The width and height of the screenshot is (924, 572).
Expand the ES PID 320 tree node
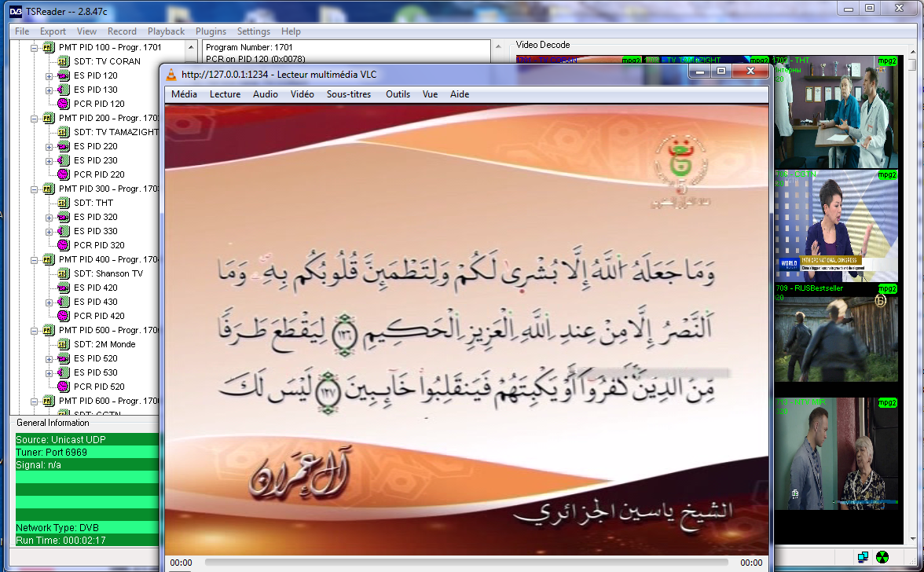[x=49, y=217]
